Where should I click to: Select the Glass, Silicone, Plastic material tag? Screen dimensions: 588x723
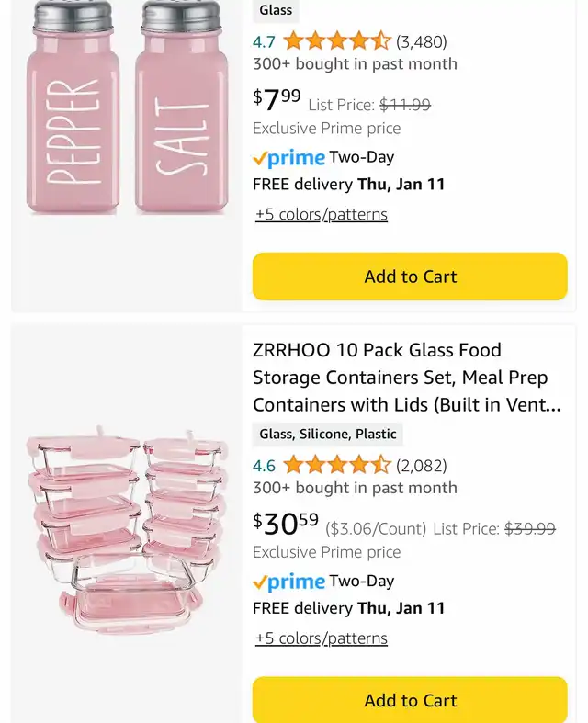coord(328,435)
